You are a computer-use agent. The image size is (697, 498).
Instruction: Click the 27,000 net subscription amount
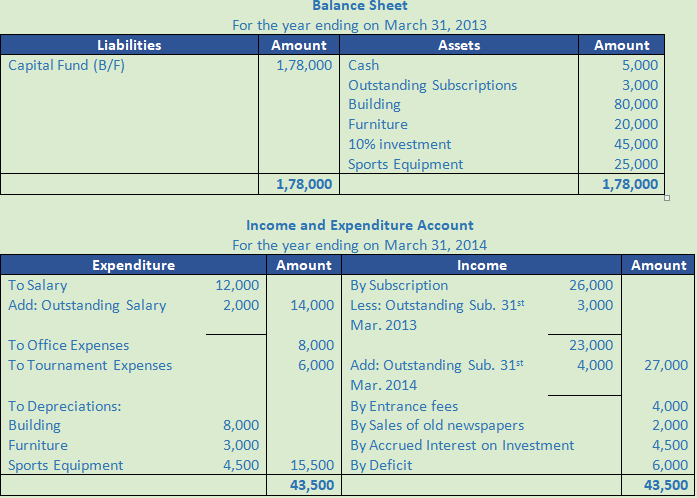(666, 365)
